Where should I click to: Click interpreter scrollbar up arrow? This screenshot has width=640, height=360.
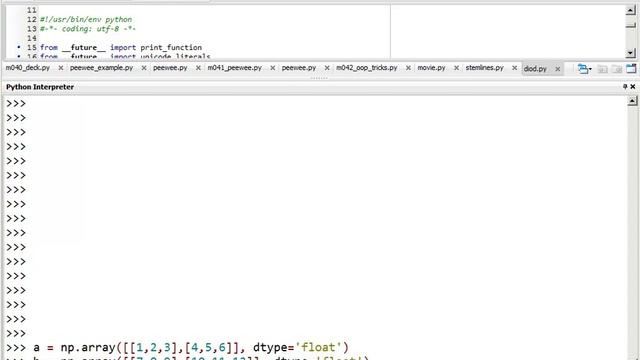click(x=632, y=101)
